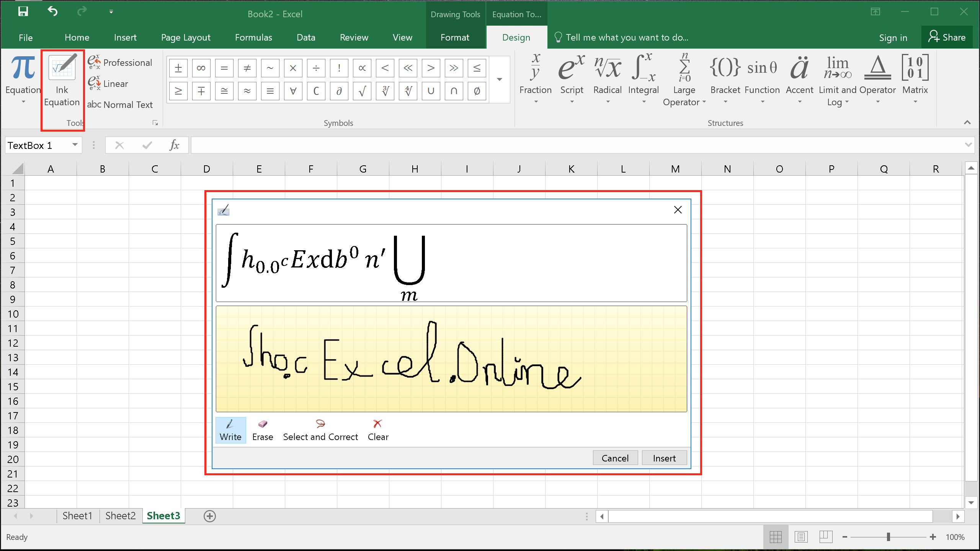Image resolution: width=980 pixels, height=551 pixels.
Task: Open the Bracket structures dropdown
Action: tap(725, 80)
